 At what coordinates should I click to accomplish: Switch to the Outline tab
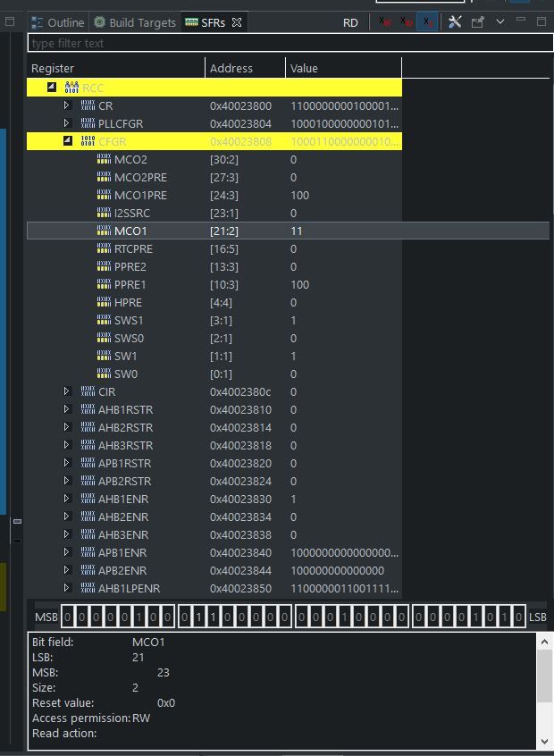[x=58, y=22]
